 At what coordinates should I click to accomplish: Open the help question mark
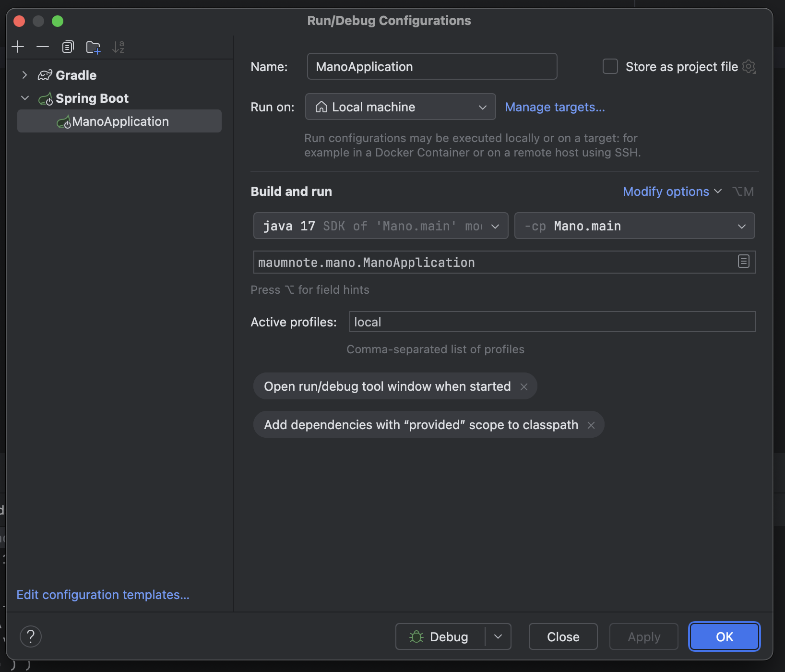tap(31, 636)
